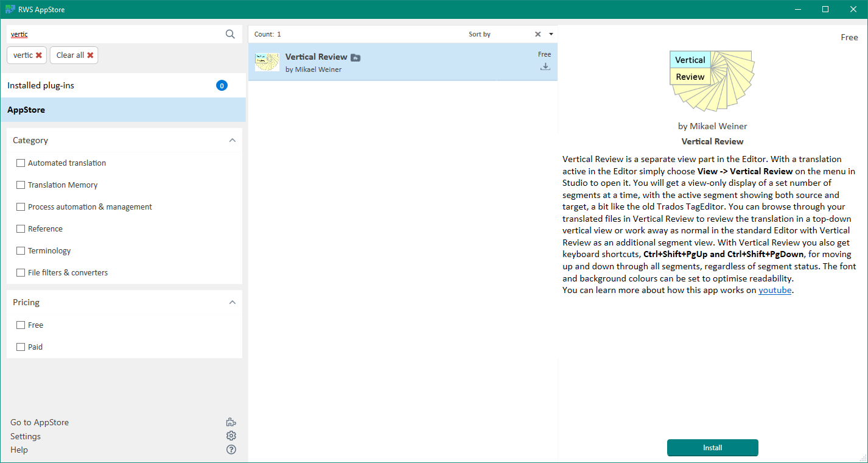
Task: Click Go to AppStore link
Action: click(40, 422)
